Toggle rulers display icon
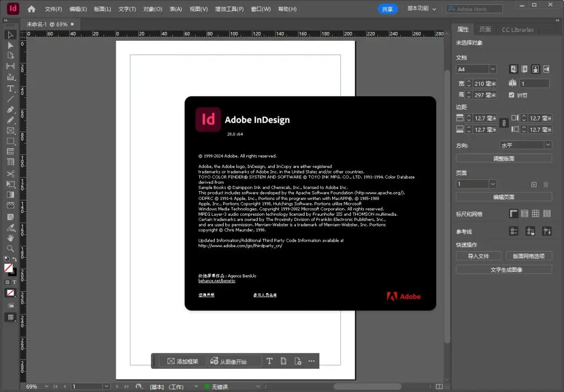The width and height of the screenshot is (564, 392). (x=514, y=214)
